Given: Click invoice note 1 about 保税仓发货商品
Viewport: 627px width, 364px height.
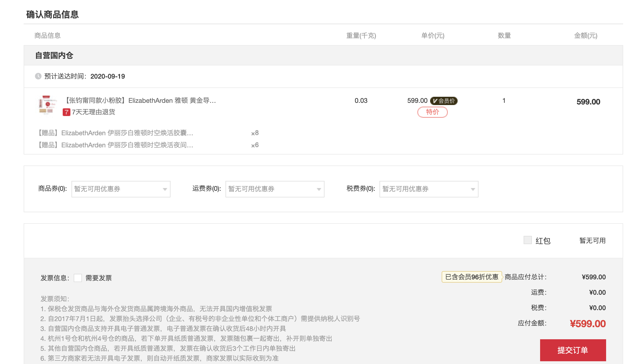Looking at the screenshot, I should [156, 309].
